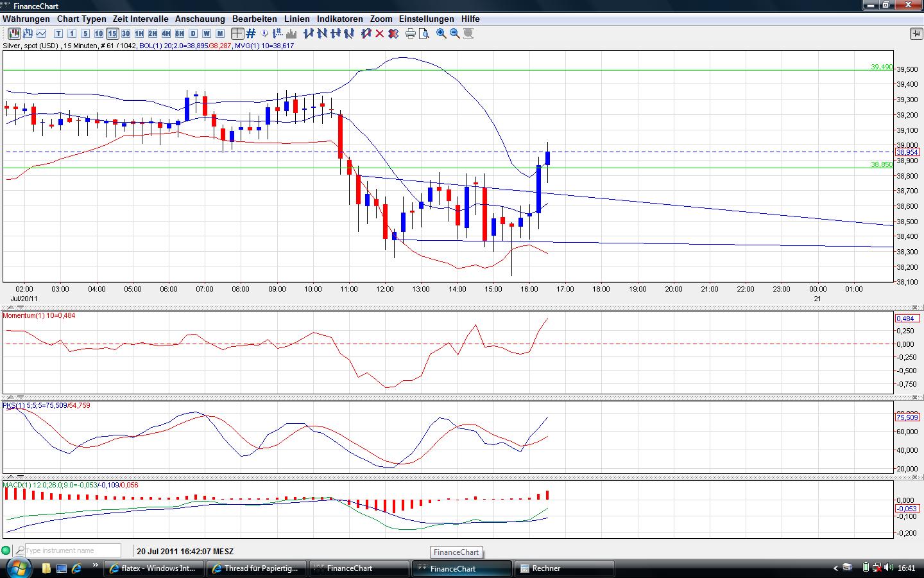Expand the quick launch chevron

pos(96,566)
